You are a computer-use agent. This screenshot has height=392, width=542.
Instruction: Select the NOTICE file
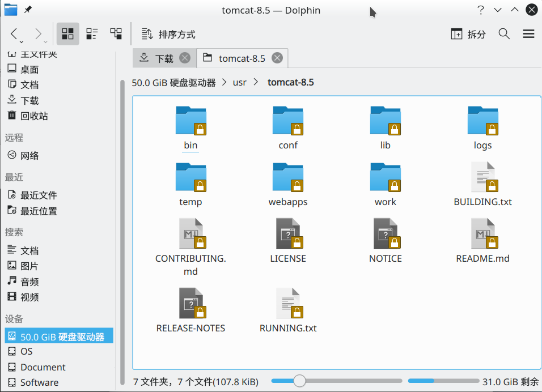[x=386, y=241]
